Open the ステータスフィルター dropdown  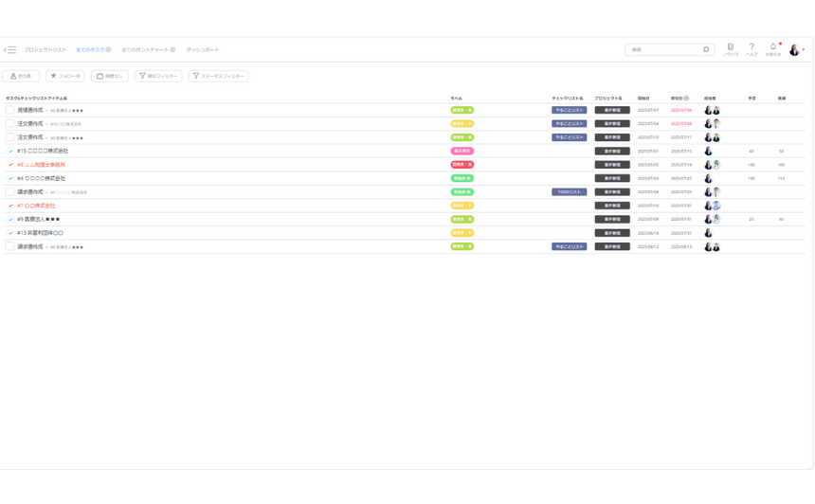coord(218,76)
